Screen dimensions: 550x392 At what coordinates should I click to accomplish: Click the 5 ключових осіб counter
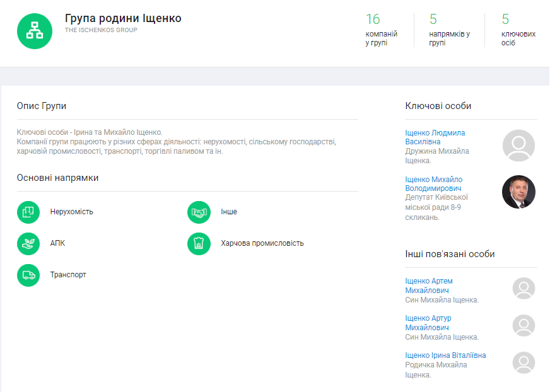click(518, 30)
